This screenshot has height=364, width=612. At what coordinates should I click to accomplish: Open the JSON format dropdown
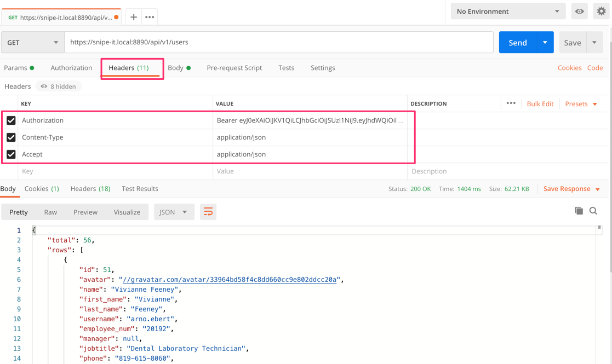(x=174, y=212)
